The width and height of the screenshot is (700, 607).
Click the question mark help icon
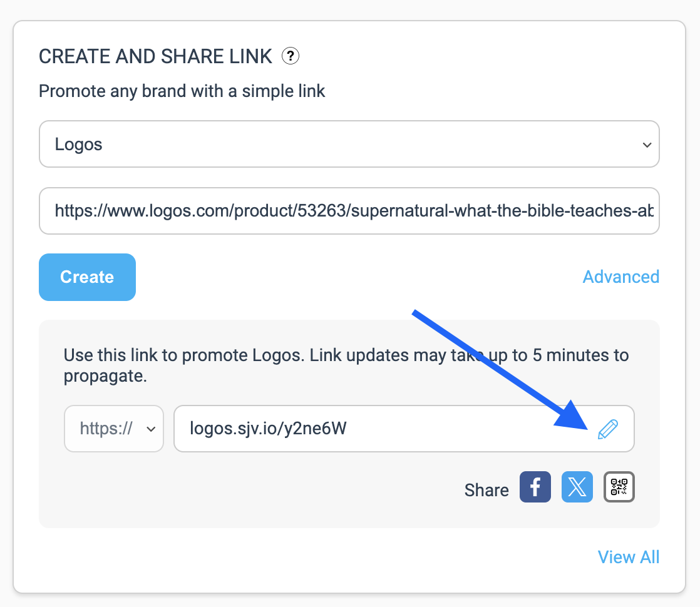pos(290,56)
